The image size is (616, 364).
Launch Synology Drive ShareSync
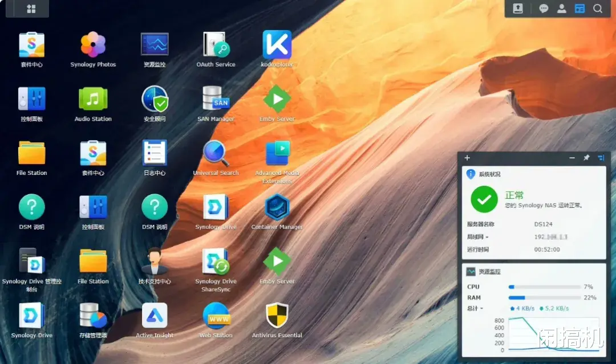pos(216,270)
